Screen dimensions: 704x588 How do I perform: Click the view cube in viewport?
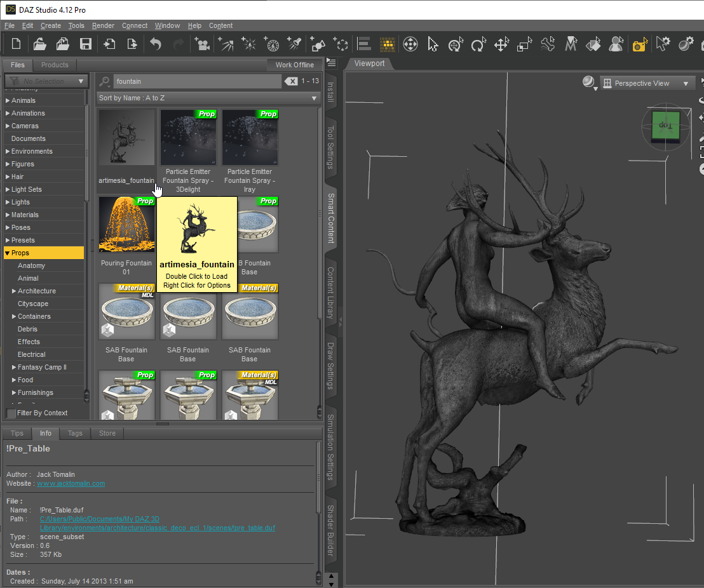click(665, 126)
